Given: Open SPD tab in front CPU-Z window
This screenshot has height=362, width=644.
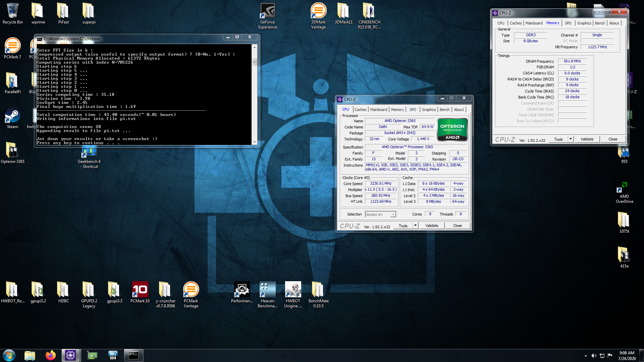Looking at the screenshot, I should (413, 110).
